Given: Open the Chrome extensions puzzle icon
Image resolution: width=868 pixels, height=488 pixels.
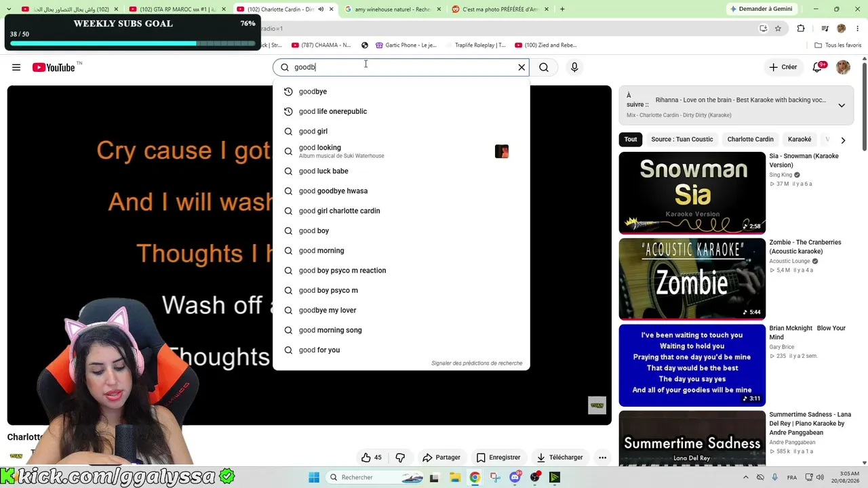Looking at the screenshot, I should point(801,28).
